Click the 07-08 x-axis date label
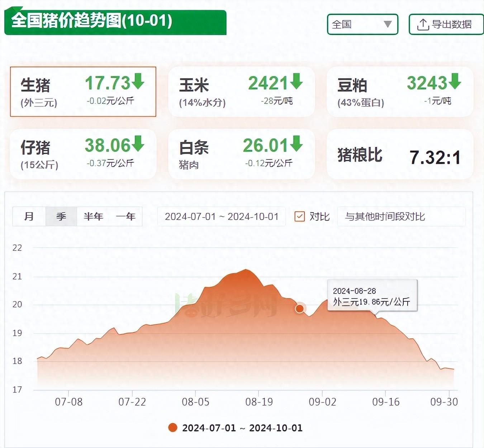Screen dimensions: 484x448 click(68, 402)
